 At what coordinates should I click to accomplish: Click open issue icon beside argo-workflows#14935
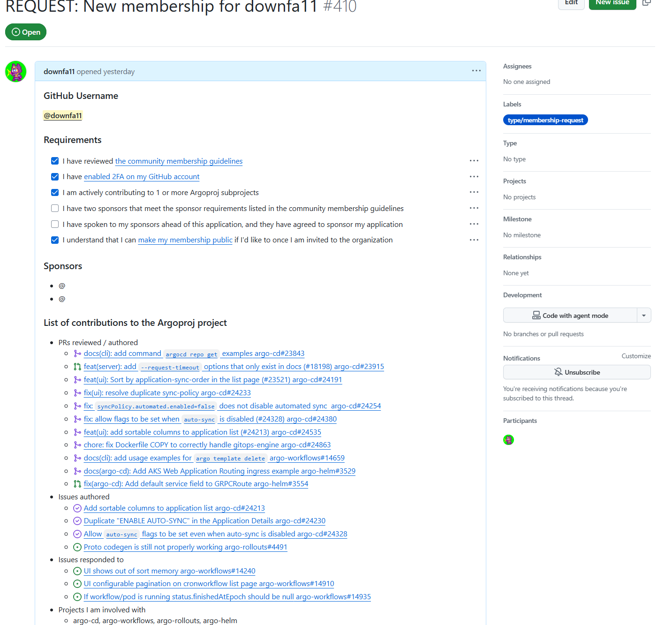click(77, 597)
